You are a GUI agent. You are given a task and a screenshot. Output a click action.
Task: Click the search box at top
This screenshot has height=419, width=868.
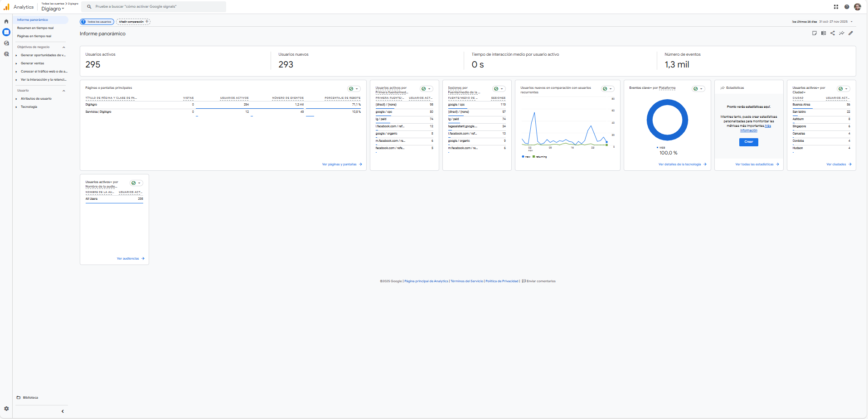click(x=155, y=7)
